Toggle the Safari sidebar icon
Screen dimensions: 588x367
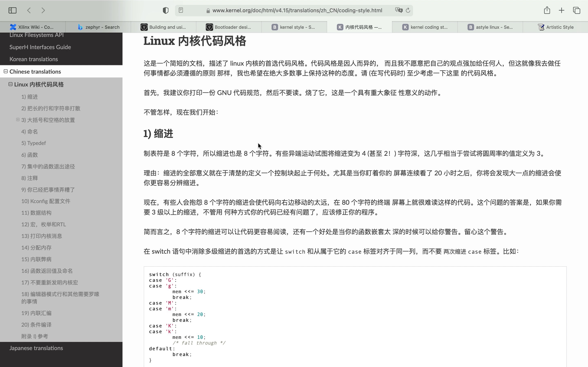(12, 10)
